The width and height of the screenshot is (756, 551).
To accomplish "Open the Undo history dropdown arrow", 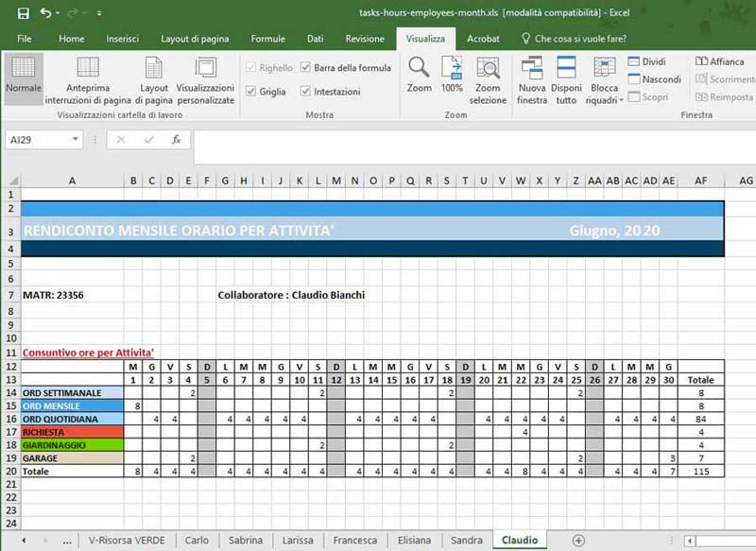I will [x=58, y=13].
